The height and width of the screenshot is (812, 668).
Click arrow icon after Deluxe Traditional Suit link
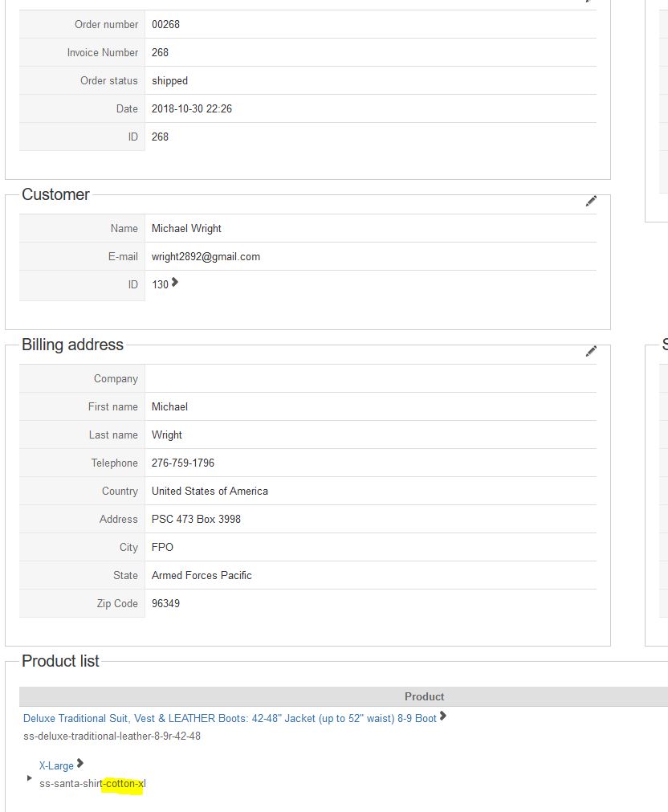point(443,716)
